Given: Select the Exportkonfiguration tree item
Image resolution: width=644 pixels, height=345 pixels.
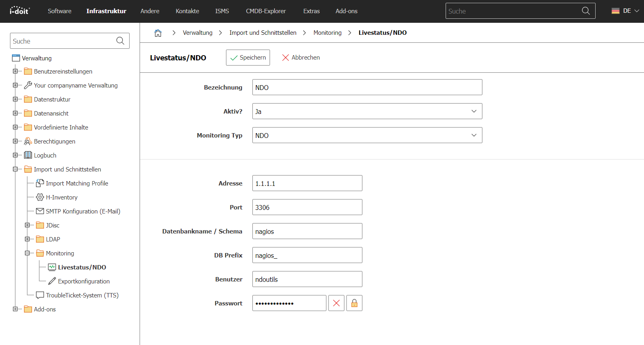Looking at the screenshot, I should [84, 281].
